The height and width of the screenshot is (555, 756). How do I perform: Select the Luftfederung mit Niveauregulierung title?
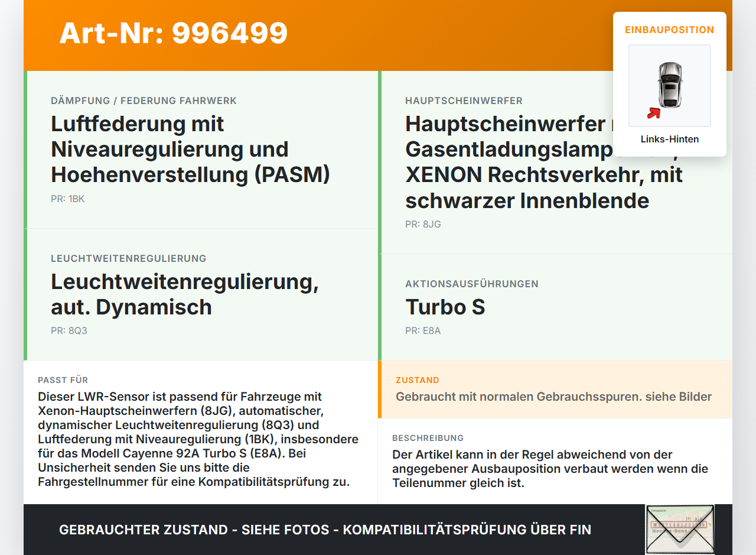pyautogui.click(x=190, y=149)
